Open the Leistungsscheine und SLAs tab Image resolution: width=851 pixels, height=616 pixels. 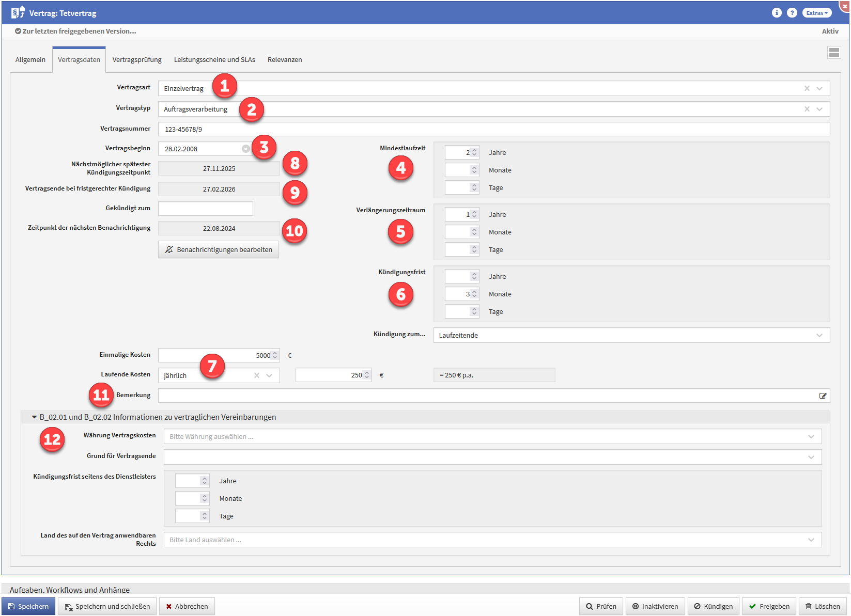[x=214, y=60]
